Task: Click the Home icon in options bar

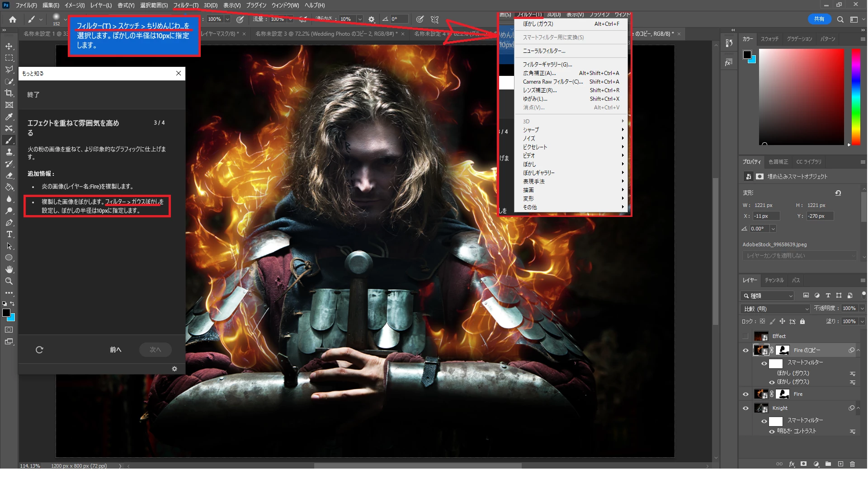Action: 13,19
